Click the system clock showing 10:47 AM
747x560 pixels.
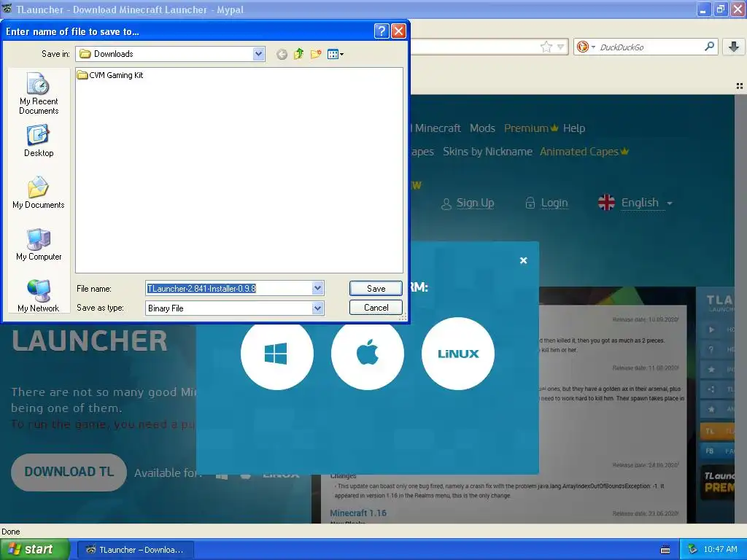coord(720,550)
